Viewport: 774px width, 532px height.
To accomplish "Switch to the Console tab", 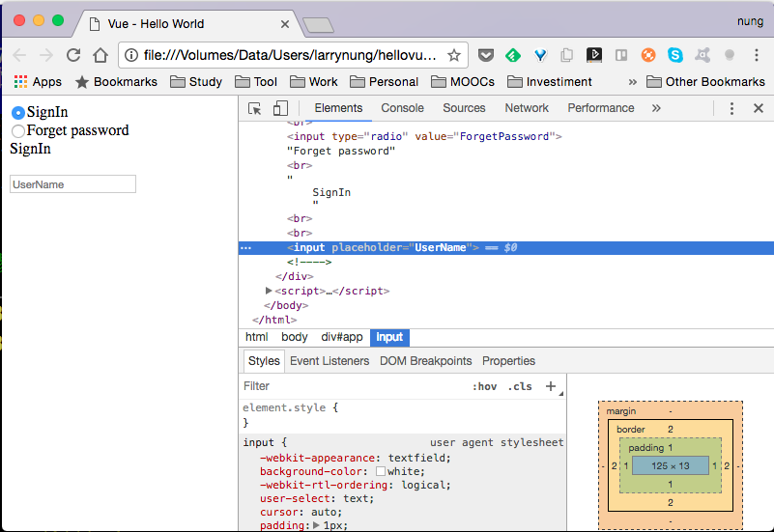I will [x=402, y=108].
